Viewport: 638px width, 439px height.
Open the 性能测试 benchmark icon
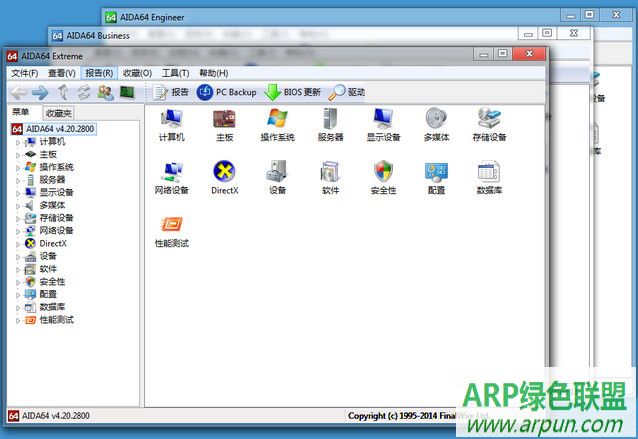click(171, 226)
